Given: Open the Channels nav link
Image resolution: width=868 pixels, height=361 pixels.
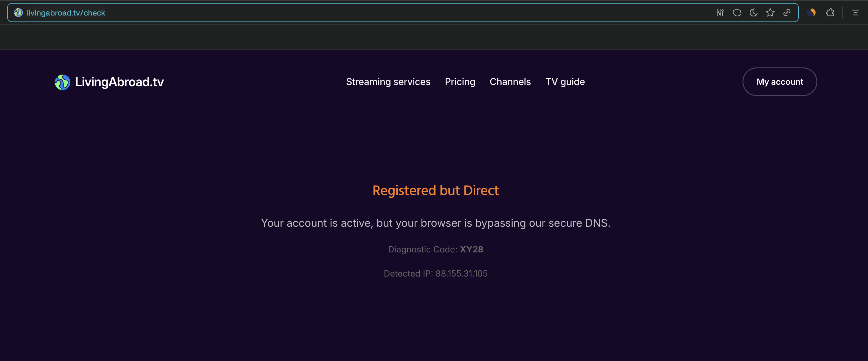Looking at the screenshot, I should click(510, 82).
